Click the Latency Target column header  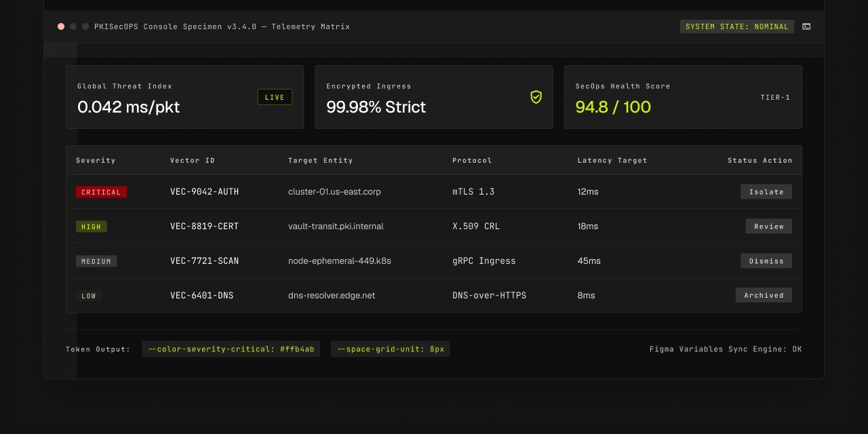pos(612,161)
